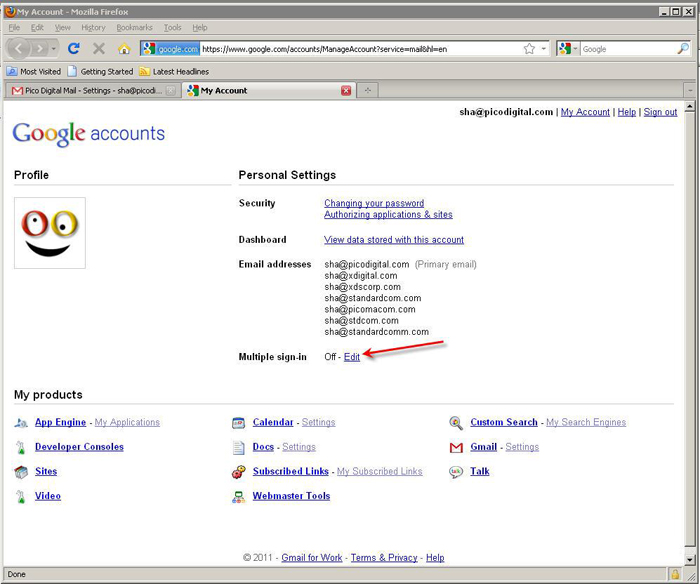
Task: Open the home page via house icon
Action: pyautogui.click(x=124, y=48)
